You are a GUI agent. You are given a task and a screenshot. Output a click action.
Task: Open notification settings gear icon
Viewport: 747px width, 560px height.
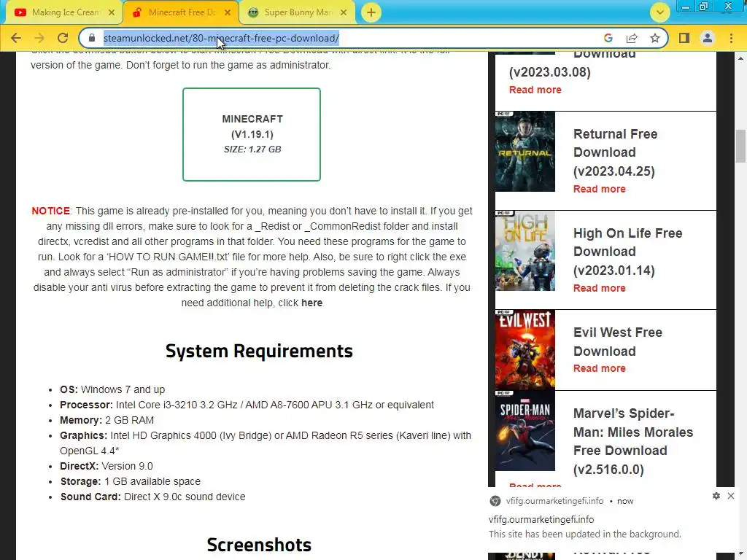716,496
